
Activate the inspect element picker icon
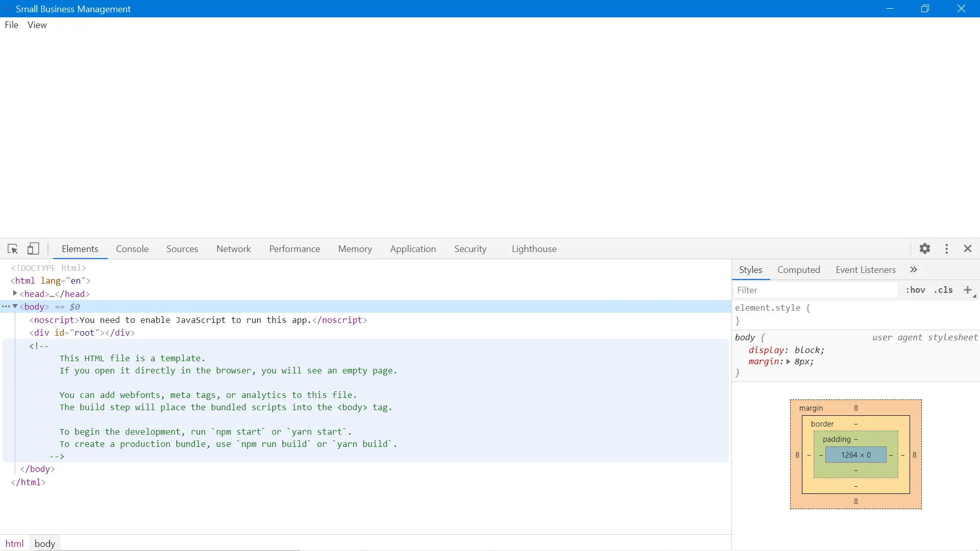pyautogui.click(x=13, y=249)
